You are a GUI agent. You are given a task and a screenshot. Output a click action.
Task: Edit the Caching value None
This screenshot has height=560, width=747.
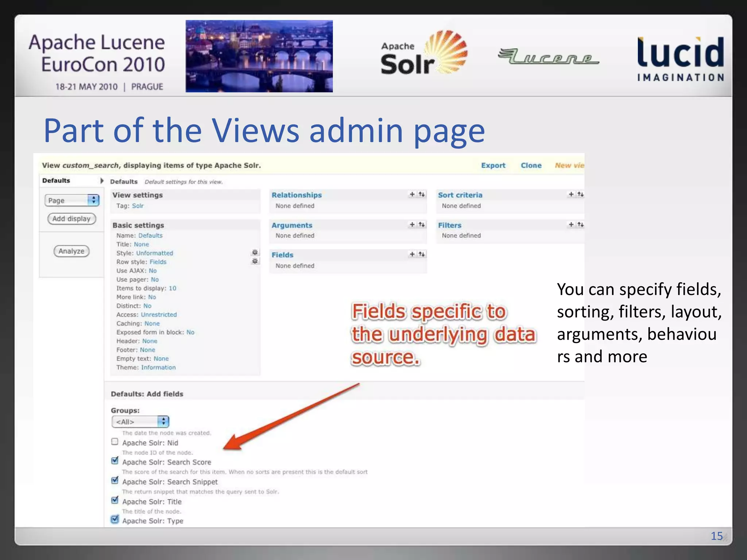pos(152,323)
